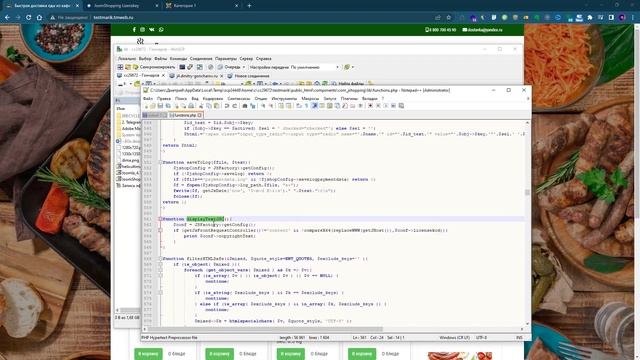
Task: Open the Очередь dropdown in WinSCP toolbar
Action: coord(232,67)
